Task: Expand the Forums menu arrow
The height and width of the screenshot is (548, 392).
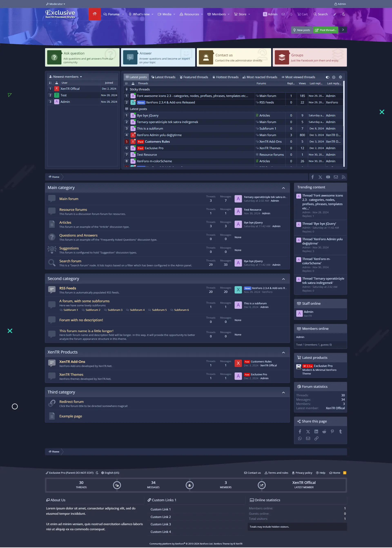Action: coord(123,14)
